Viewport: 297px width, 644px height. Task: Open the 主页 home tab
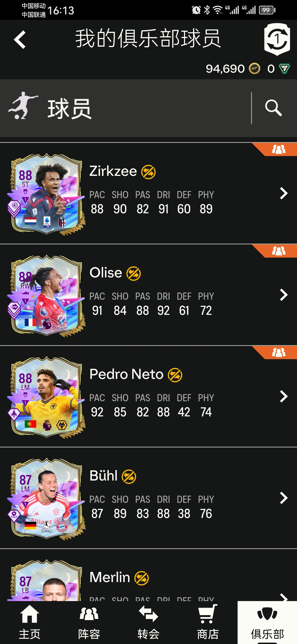pyautogui.click(x=30, y=623)
